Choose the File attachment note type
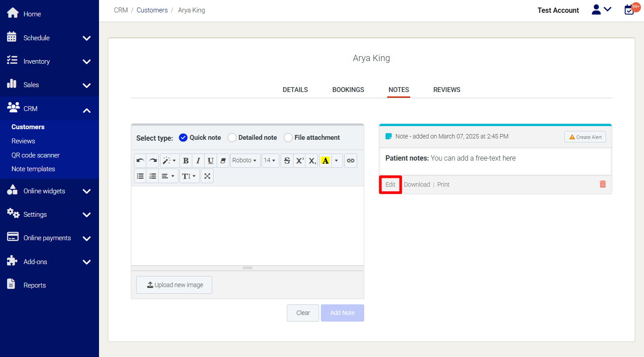This screenshot has width=644, height=357. 288,138
